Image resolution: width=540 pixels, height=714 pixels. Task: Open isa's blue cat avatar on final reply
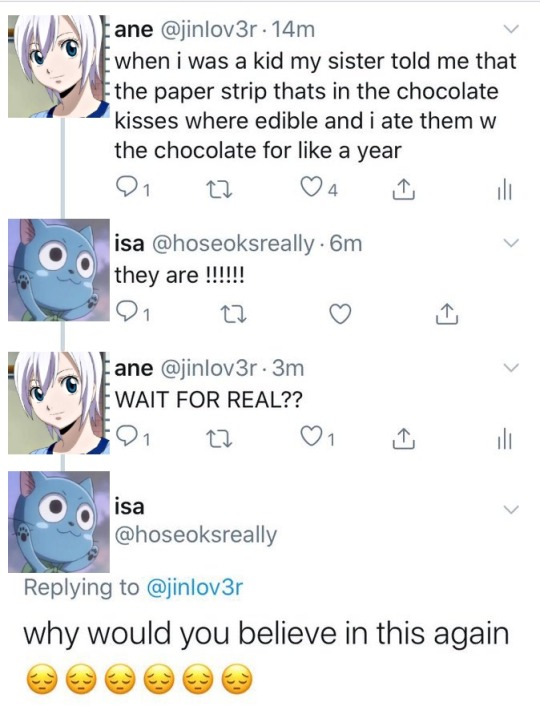(59, 522)
